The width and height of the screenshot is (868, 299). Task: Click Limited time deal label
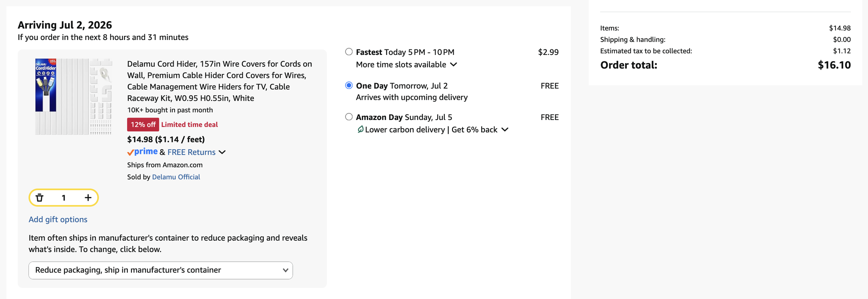pyautogui.click(x=190, y=124)
